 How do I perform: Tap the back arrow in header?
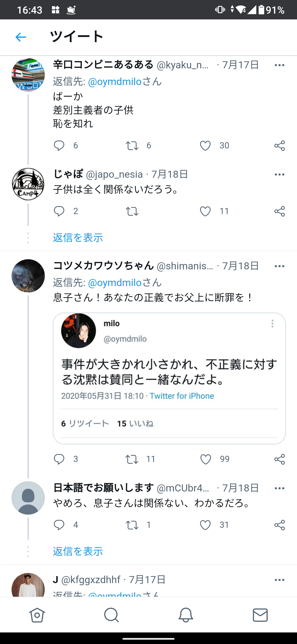coord(21,37)
